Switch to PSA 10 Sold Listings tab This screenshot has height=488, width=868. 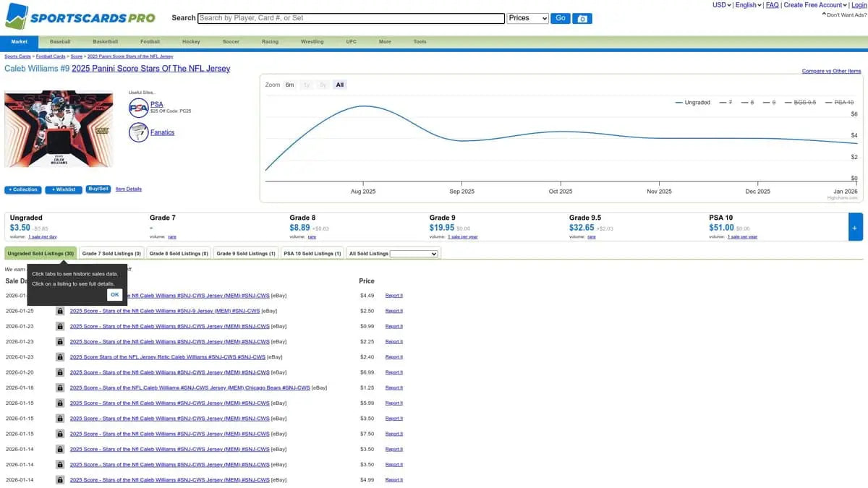(x=312, y=254)
